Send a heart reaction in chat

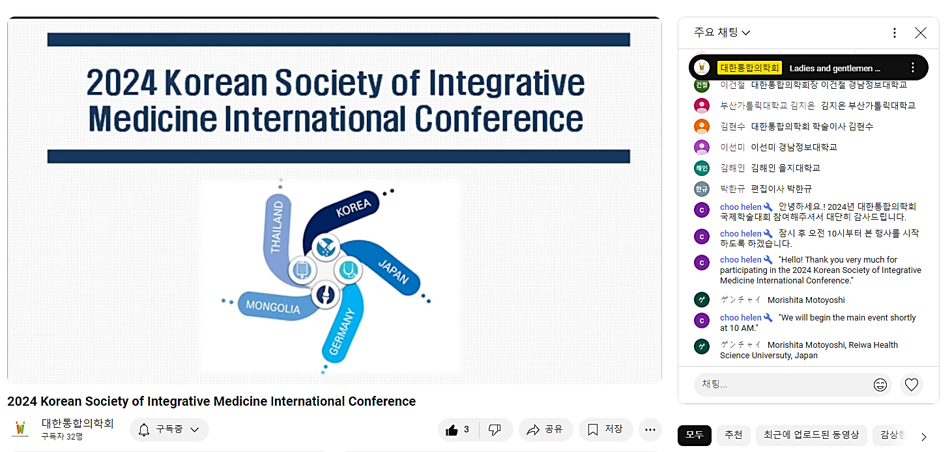911,384
